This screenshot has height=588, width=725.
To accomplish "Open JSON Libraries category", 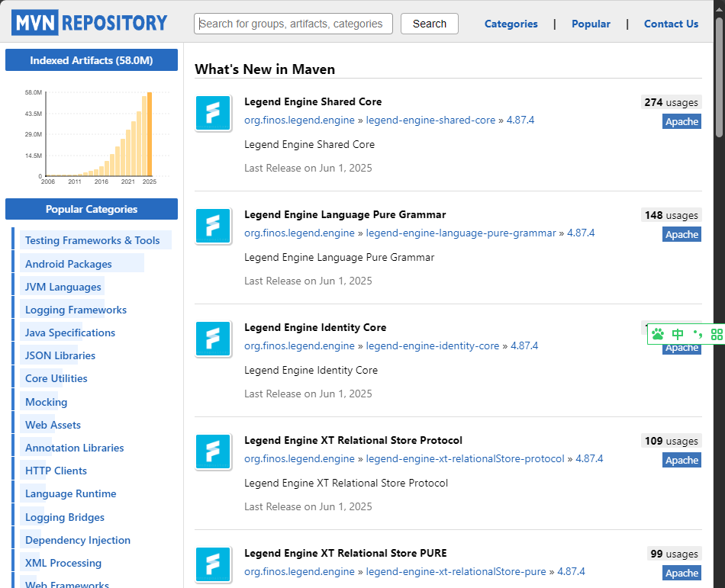I will pyautogui.click(x=60, y=355).
